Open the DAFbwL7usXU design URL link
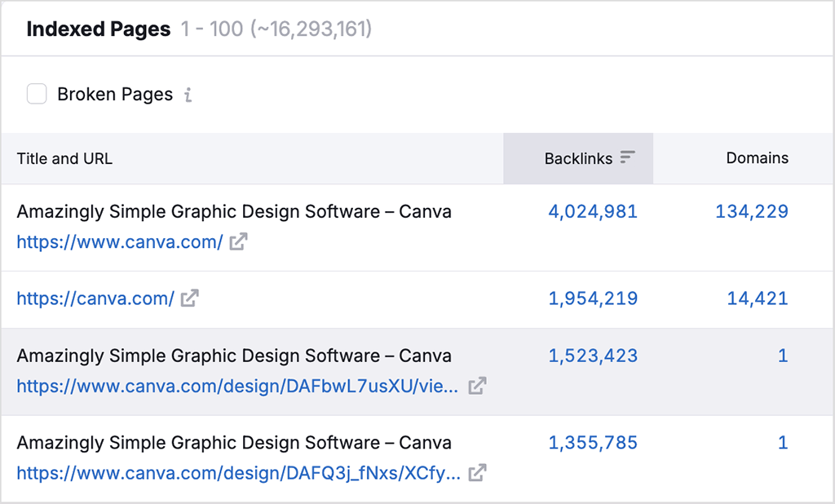The width and height of the screenshot is (835, 504). (237, 386)
